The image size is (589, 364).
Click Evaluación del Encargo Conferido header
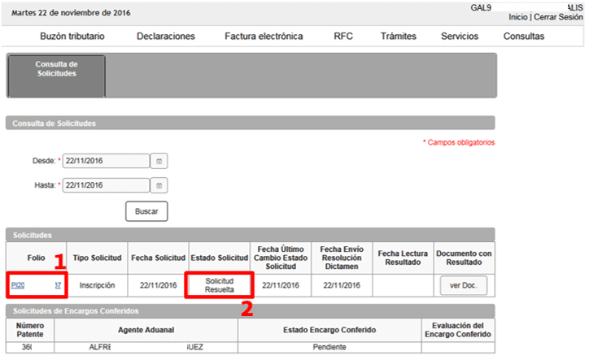(458, 330)
